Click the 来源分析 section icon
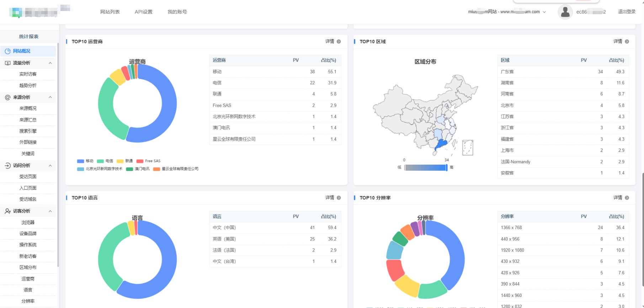This screenshot has height=308, width=644. tap(7, 97)
